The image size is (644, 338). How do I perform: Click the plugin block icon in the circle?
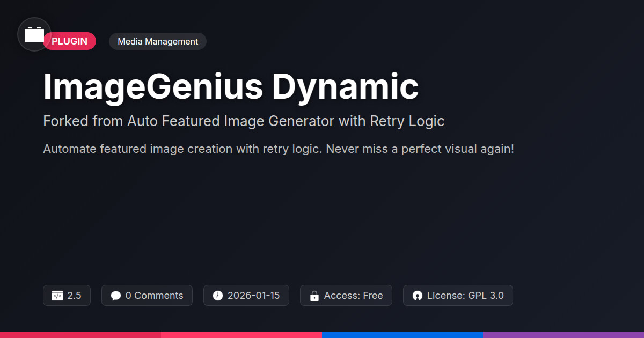click(34, 35)
